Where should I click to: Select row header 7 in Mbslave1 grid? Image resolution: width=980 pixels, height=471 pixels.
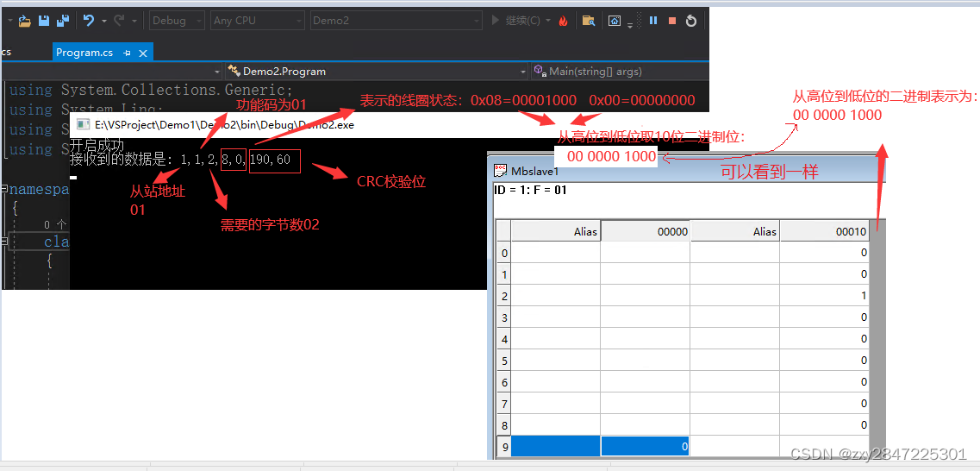[x=503, y=404]
